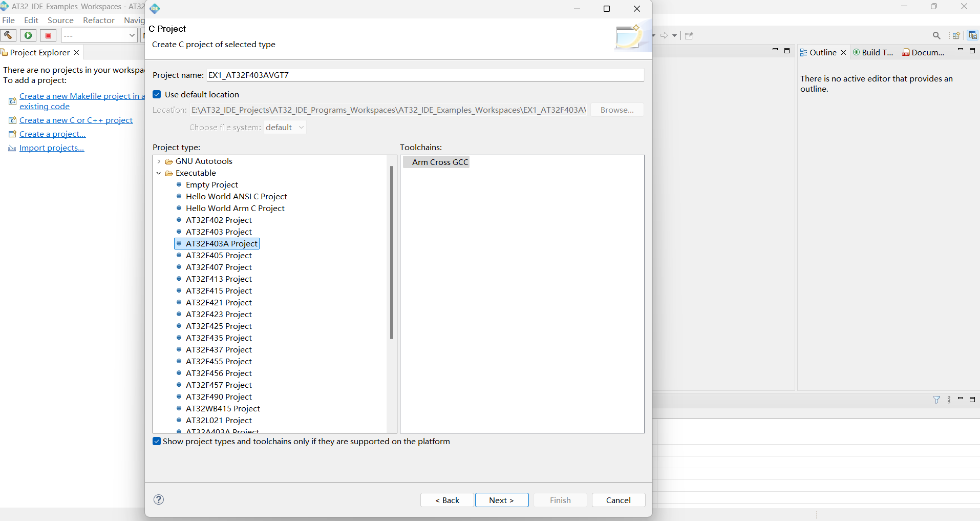Toggle 'Show project types... supported on the platform' checkbox
Screen dimensions: 980x521
coord(157,441)
